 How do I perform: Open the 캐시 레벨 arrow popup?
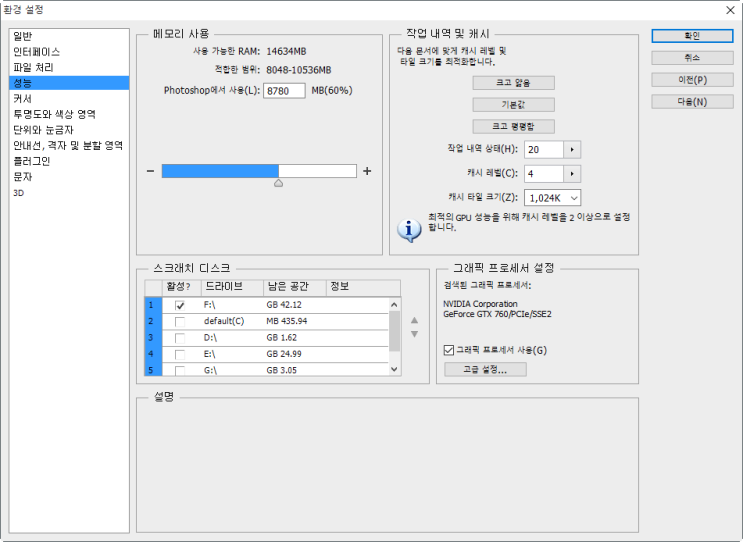[572, 174]
